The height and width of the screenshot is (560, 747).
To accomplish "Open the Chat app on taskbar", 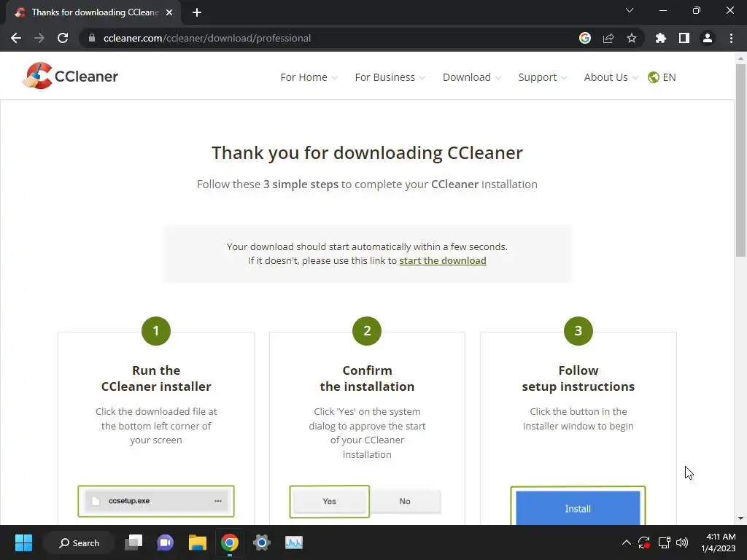I will [166, 542].
